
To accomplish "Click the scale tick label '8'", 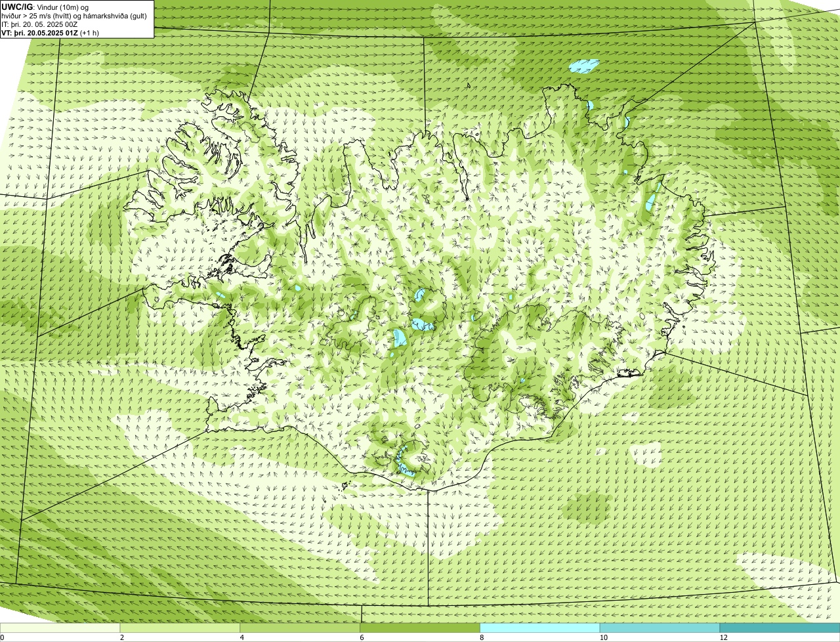I will (x=482, y=637).
